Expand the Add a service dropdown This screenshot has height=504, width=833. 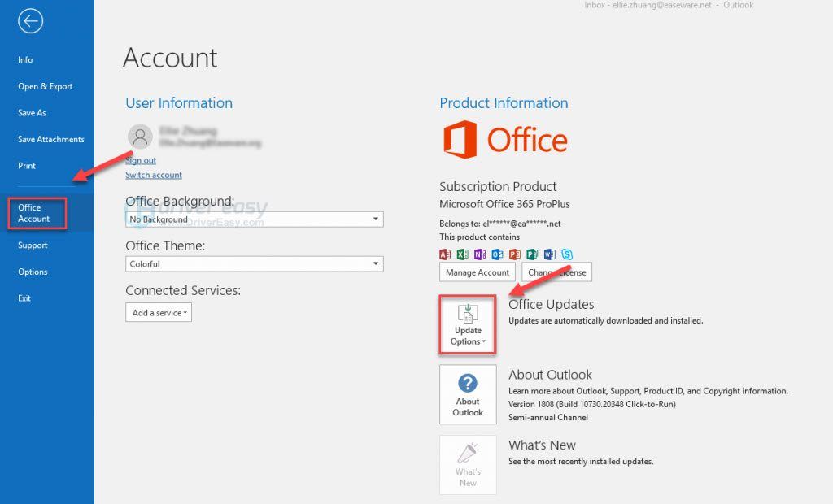point(159,313)
